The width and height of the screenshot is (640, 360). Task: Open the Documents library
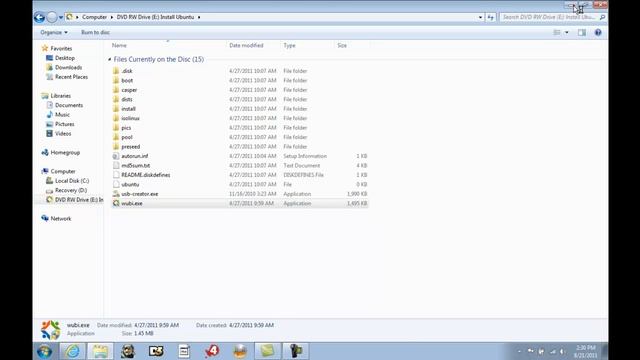pos(69,105)
